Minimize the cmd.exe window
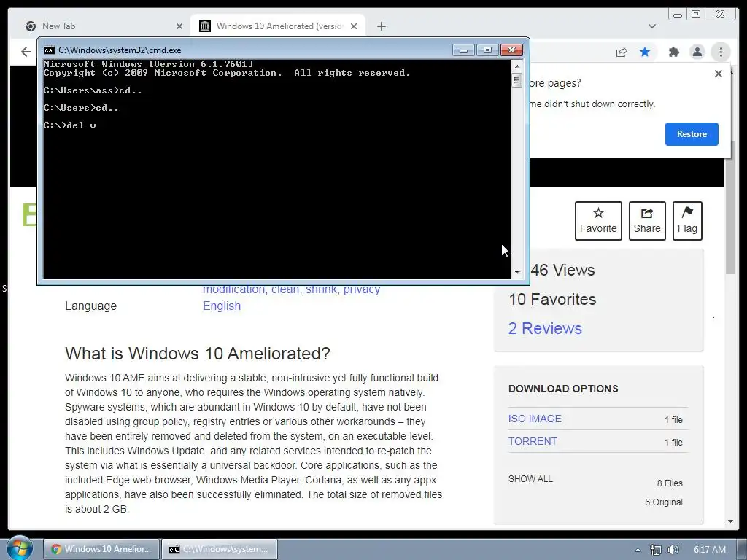The height and width of the screenshot is (560, 747). pyautogui.click(x=463, y=50)
